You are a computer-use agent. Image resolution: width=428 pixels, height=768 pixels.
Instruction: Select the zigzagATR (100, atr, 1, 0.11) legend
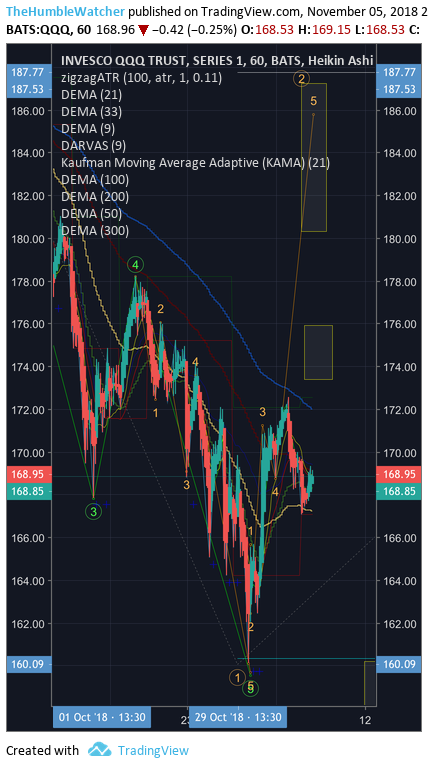tap(142, 77)
